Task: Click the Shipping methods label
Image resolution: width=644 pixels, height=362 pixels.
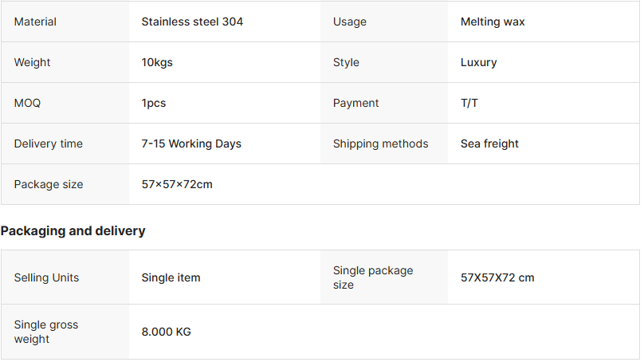Action: click(x=380, y=144)
